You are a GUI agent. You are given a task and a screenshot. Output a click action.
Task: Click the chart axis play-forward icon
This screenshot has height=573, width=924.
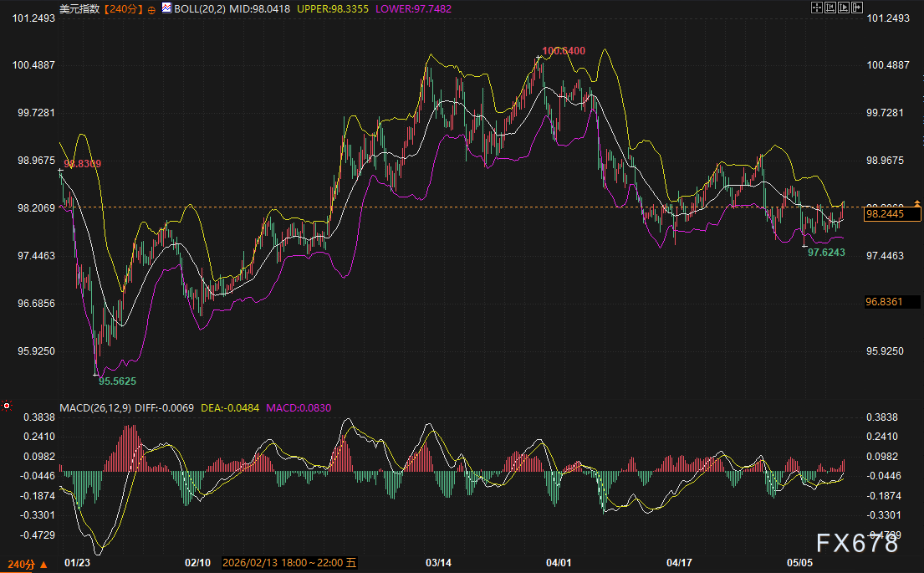click(844, 8)
